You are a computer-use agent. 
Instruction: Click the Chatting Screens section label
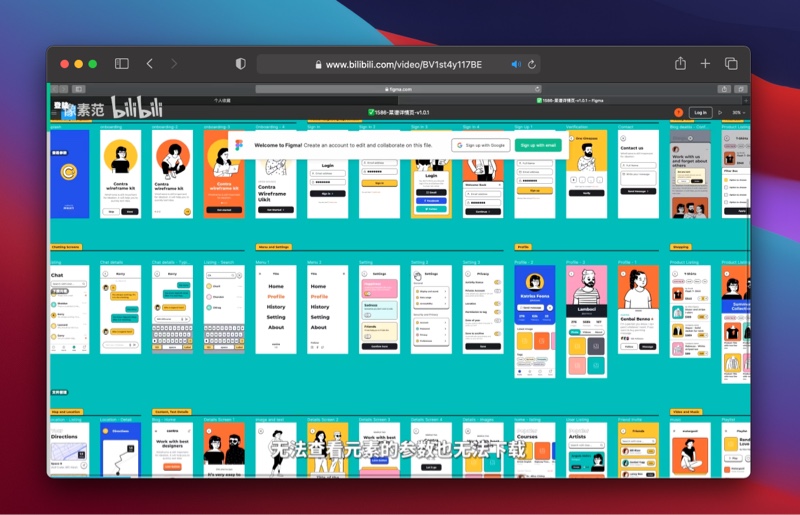coord(66,247)
